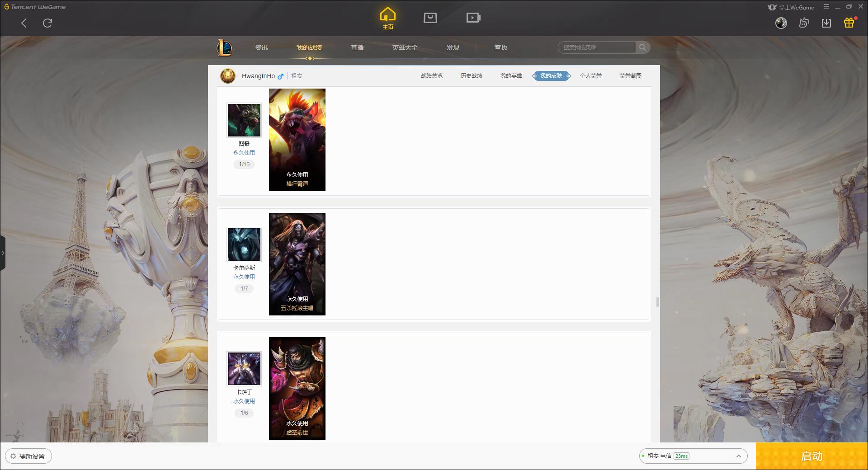Open the 战绩总览 section
Viewport: 868px width, 470px height.
pos(432,76)
